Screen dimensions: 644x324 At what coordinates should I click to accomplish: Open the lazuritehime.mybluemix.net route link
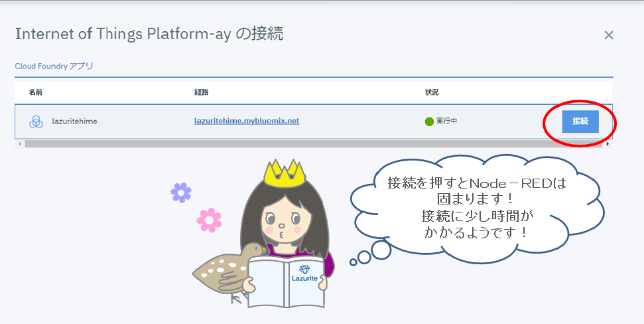point(247,121)
